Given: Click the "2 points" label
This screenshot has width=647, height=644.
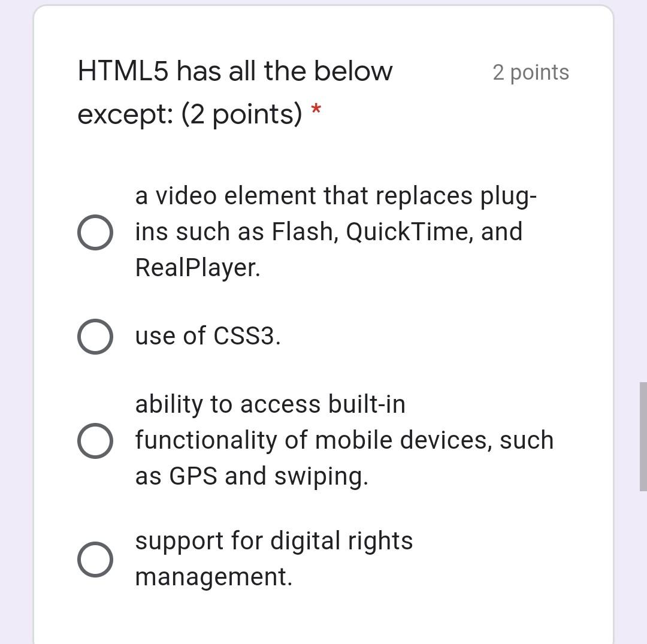Looking at the screenshot, I should (x=530, y=72).
